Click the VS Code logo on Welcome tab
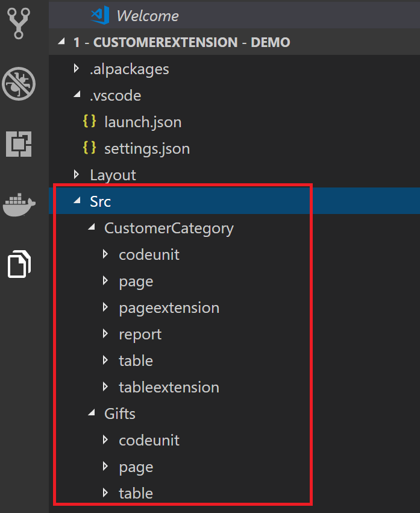Screen dimensions: 420x513 pyautogui.click(x=100, y=16)
